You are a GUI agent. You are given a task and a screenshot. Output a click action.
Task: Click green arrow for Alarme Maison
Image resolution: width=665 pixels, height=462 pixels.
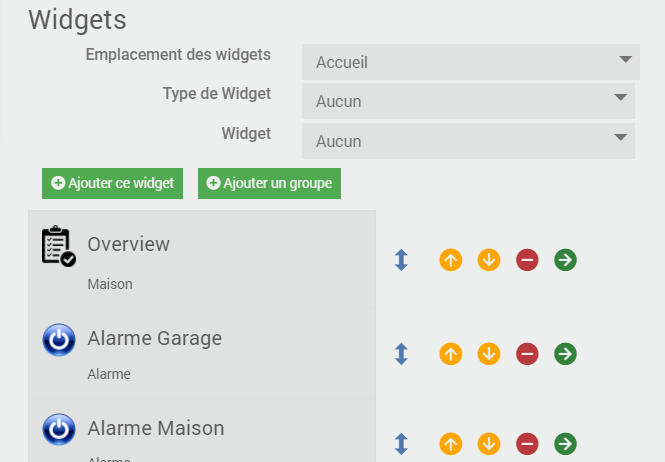tap(565, 443)
